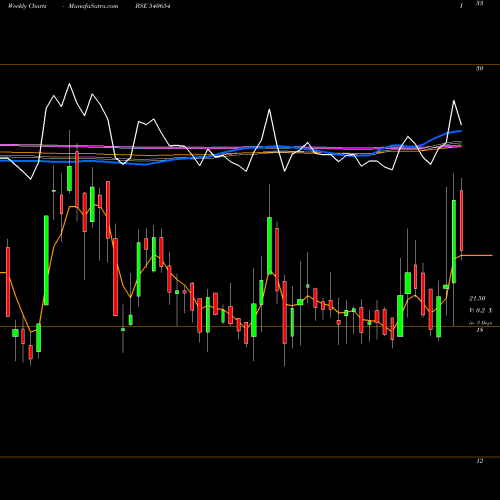Click the latest red candlestick on the right
500x500 pixels.
click(462, 220)
